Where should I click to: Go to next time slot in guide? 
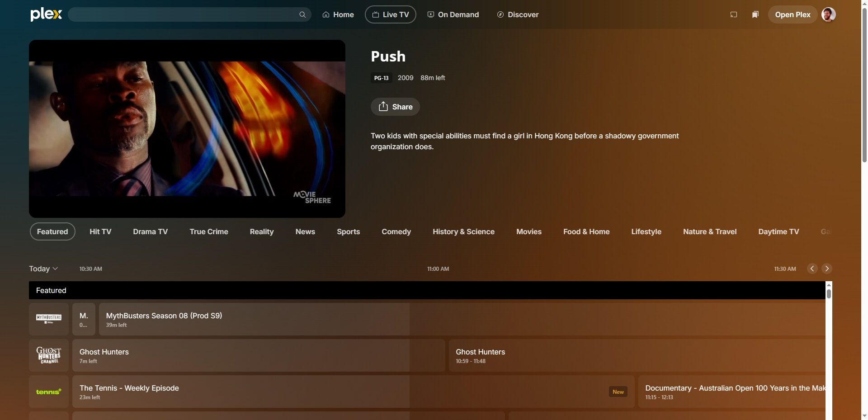pyautogui.click(x=827, y=269)
